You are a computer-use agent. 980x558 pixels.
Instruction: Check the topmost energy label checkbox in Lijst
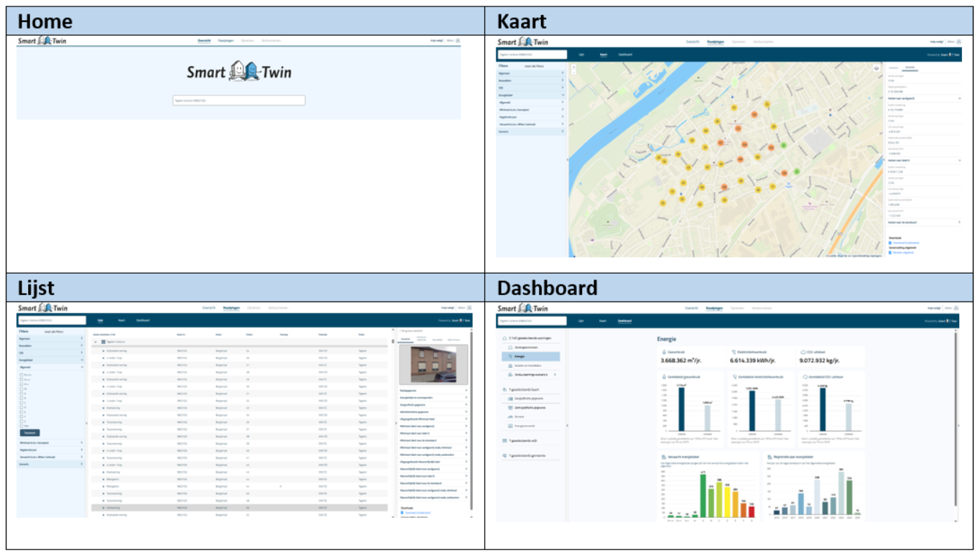[x=22, y=375]
